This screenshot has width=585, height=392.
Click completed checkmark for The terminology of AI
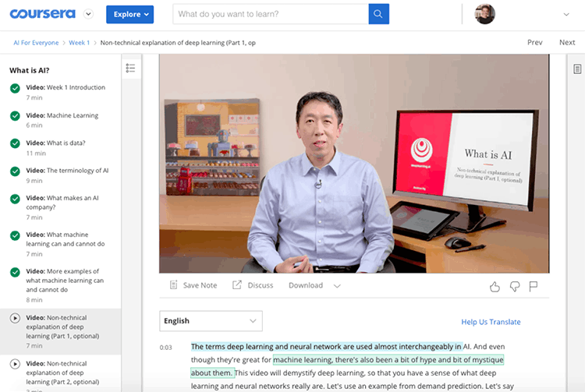[x=15, y=171]
